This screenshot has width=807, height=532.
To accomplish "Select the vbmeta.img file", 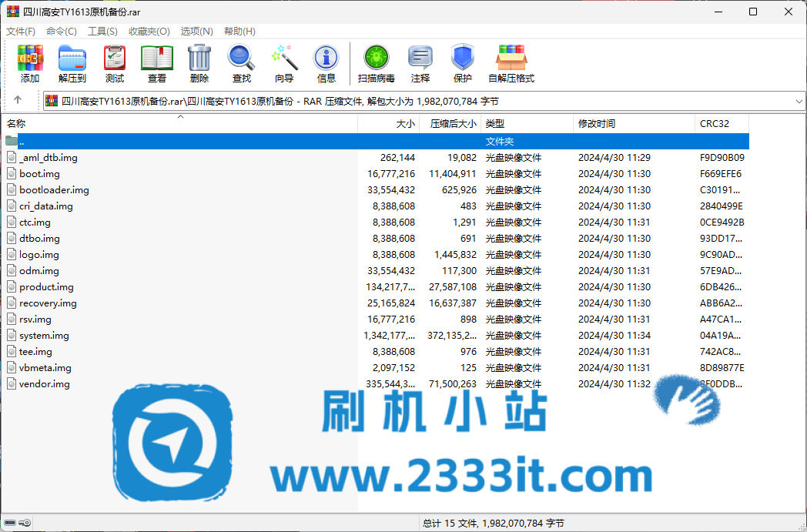I will coord(45,367).
